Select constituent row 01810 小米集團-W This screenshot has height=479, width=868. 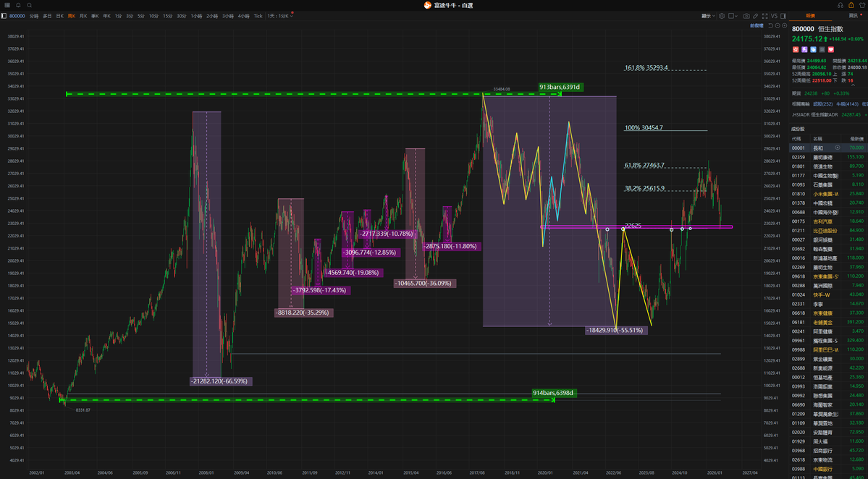pos(828,194)
